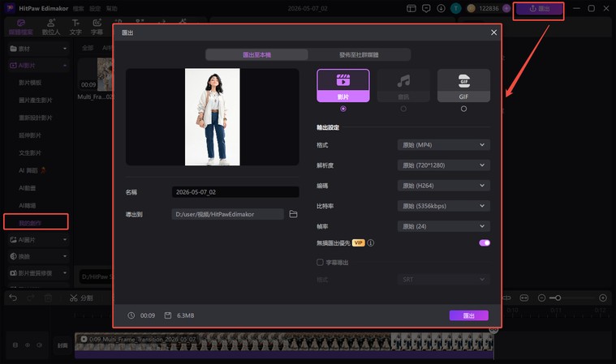Switch to export-to-local tab
The image size is (616, 364).
click(257, 54)
